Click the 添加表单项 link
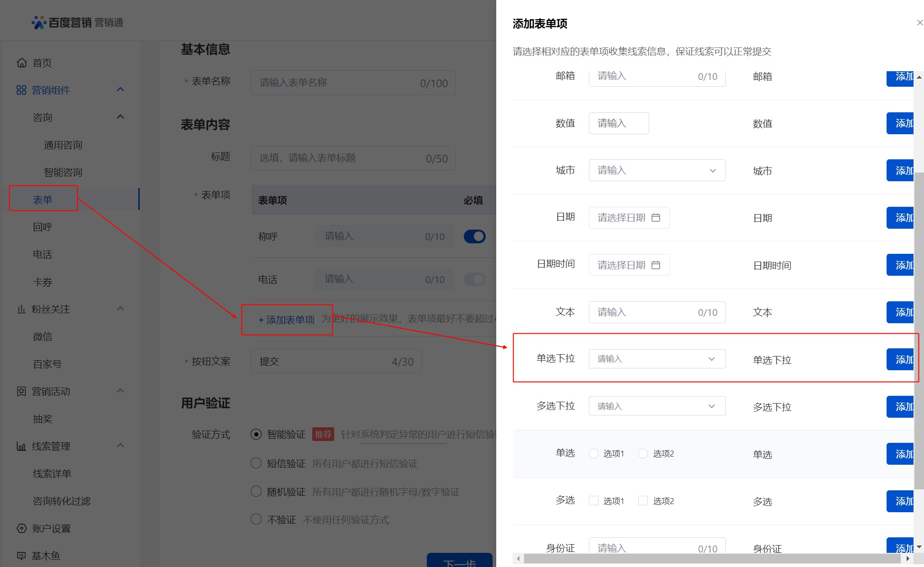Image resolution: width=924 pixels, height=567 pixels. tap(286, 320)
